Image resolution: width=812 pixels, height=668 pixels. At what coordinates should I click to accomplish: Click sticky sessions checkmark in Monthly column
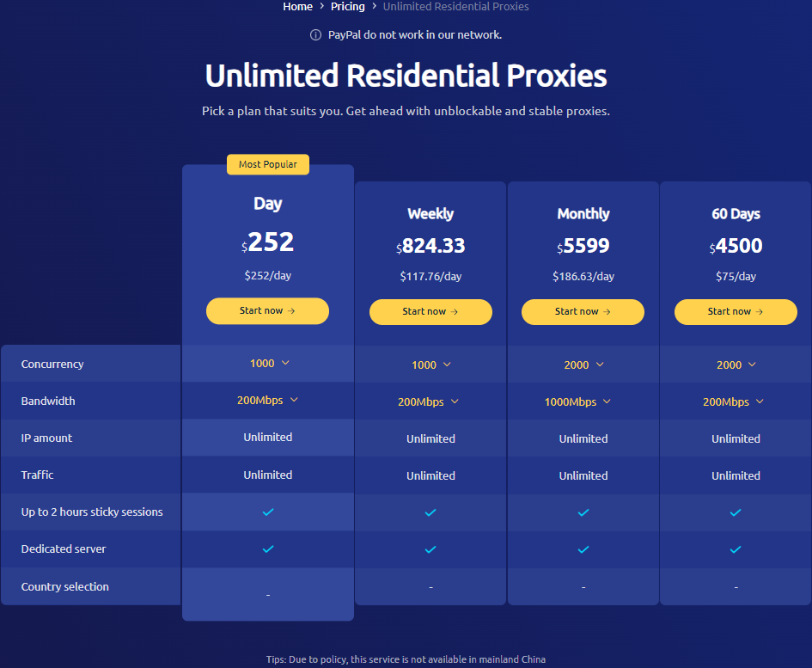(x=583, y=512)
